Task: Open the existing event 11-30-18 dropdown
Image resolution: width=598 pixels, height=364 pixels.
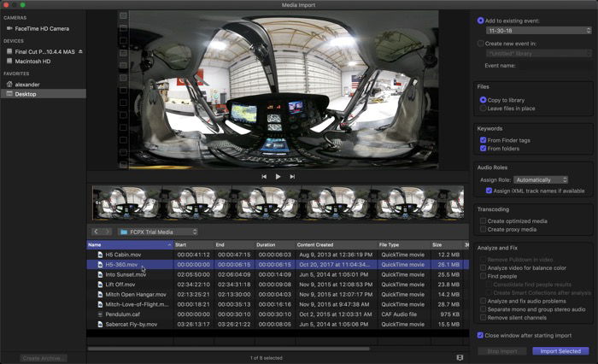Action: coord(539,30)
